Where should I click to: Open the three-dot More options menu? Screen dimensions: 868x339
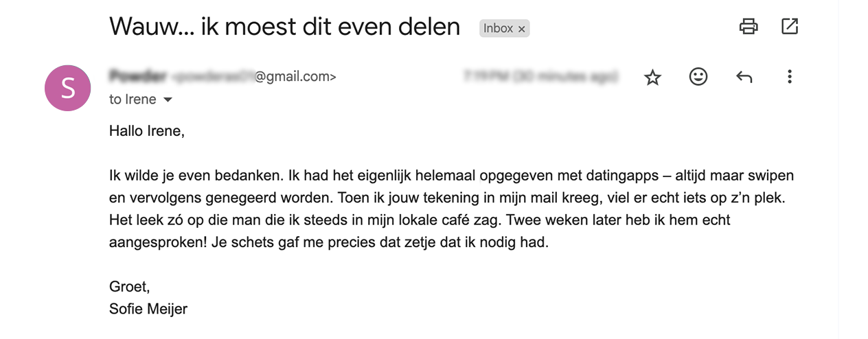[790, 77]
